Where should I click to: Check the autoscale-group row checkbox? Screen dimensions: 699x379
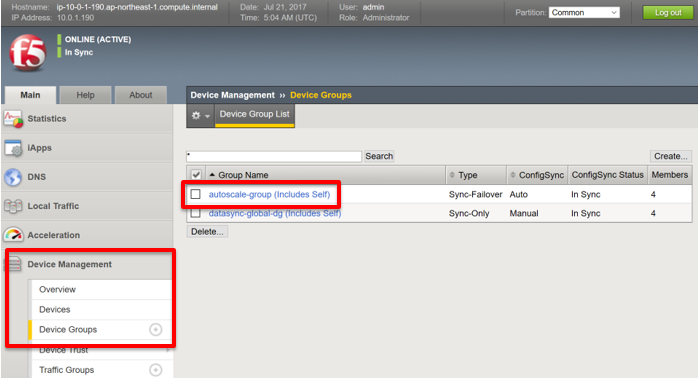195,194
